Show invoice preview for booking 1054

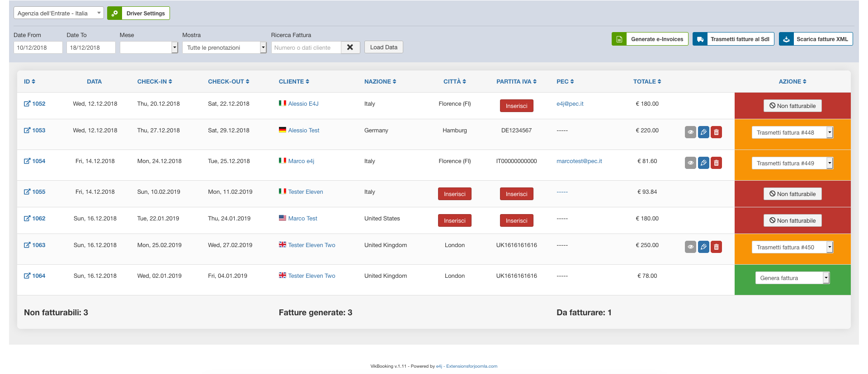690,163
